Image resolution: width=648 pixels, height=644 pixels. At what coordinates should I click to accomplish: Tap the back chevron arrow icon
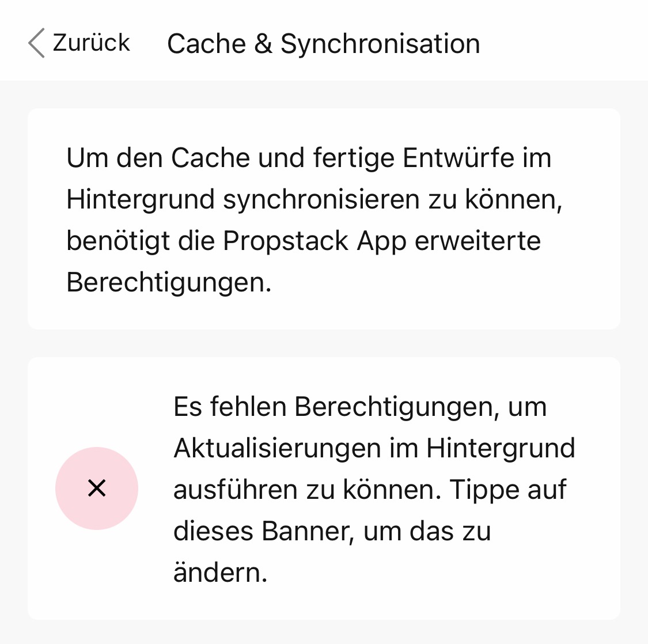36,43
